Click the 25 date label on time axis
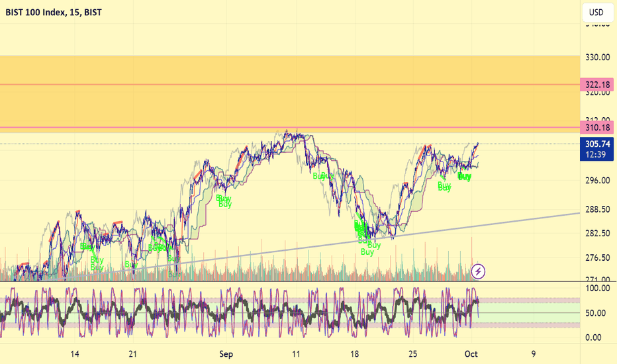Screen dimensions: 617x364 pos(412,354)
